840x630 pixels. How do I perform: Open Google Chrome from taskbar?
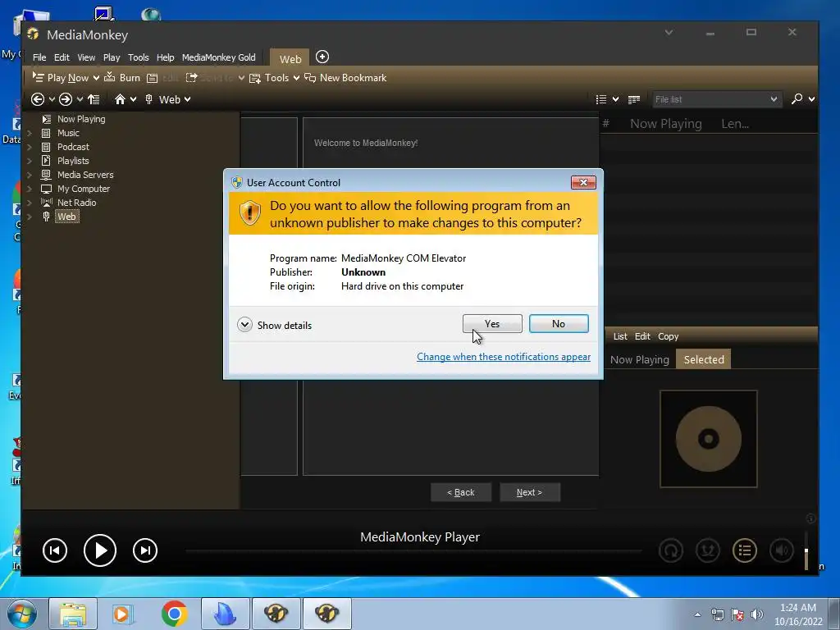pyautogui.click(x=174, y=614)
